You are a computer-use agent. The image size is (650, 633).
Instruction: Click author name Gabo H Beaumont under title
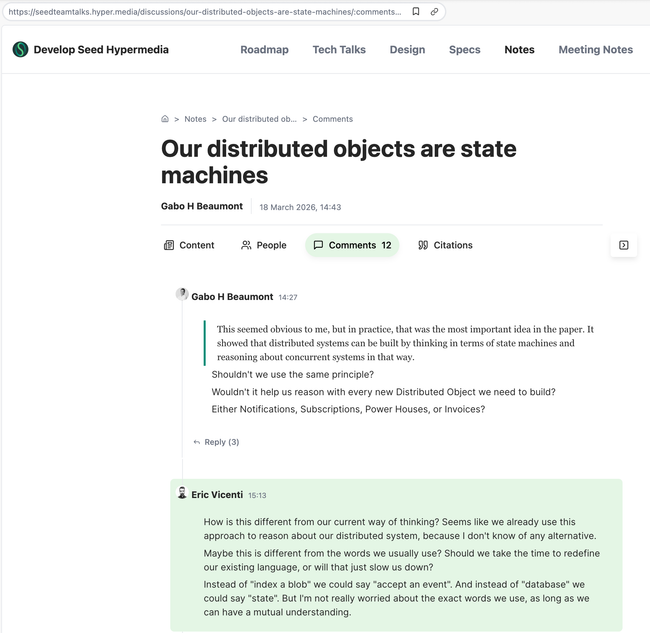coord(202,206)
